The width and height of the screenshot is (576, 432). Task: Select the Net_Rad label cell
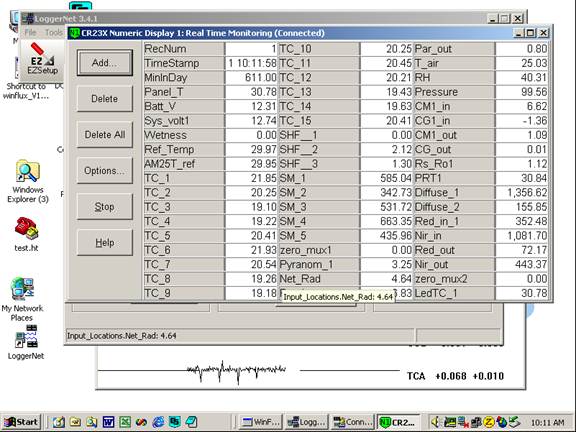coord(319,279)
